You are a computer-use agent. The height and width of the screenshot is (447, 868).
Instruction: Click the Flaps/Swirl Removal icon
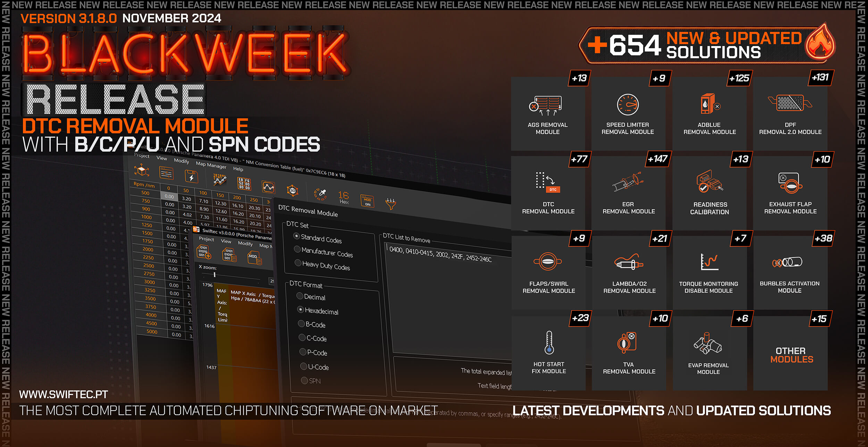(x=548, y=262)
